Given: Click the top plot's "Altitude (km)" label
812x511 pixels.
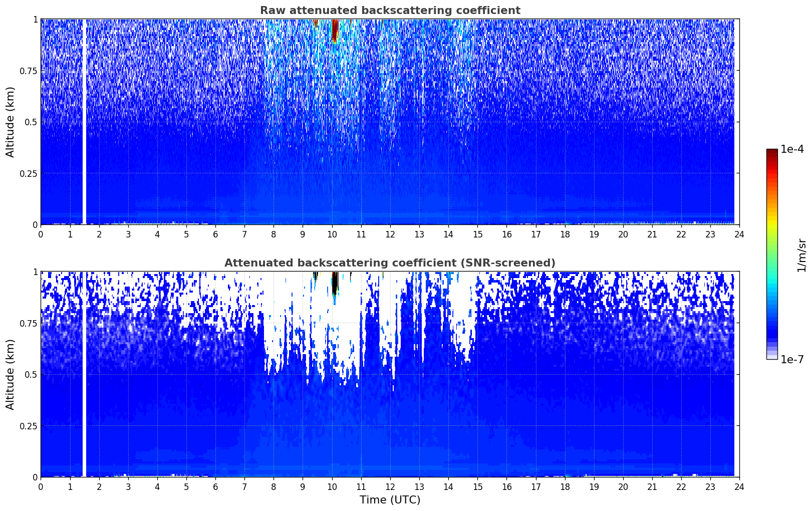Looking at the screenshot, I should coord(11,122).
